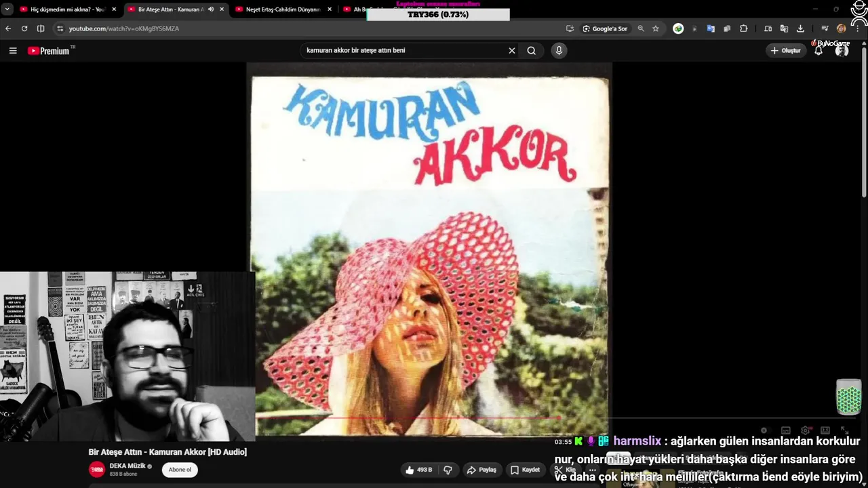The width and height of the screenshot is (868, 488).
Task: Click Google'a Sor lens button
Action: pyautogui.click(x=605, y=28)
